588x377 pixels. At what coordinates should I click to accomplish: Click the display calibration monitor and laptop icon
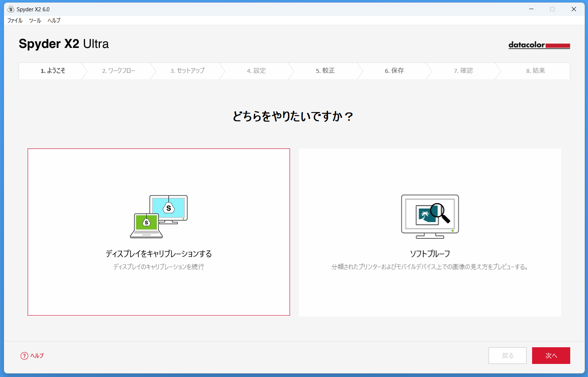point(159,217)
